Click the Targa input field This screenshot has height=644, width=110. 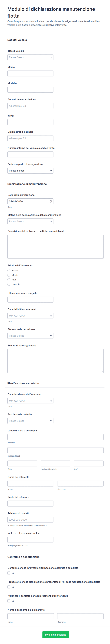pos(30,122)
